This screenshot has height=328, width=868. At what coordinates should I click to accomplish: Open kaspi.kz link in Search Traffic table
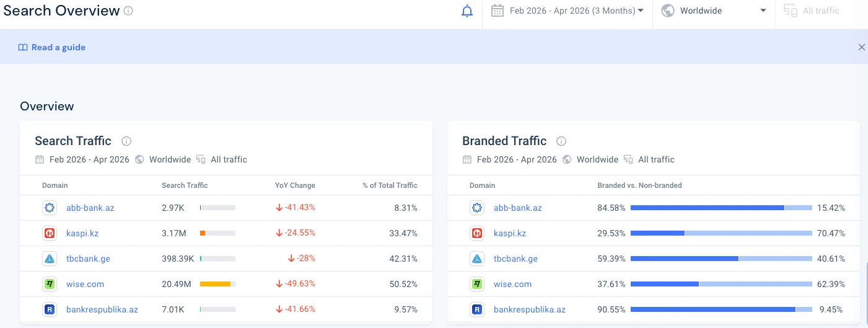[x=82, y=233]
